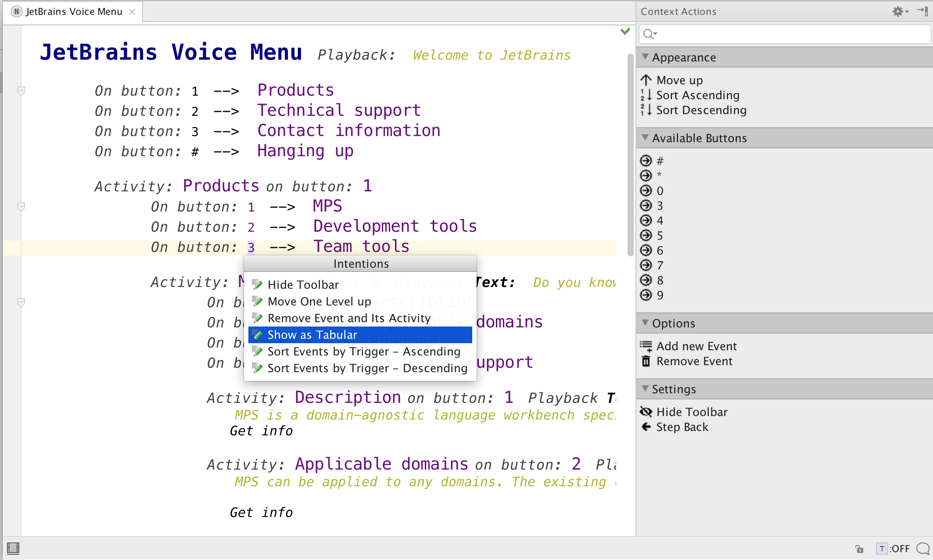Click the Sort Descending icon

pos(646,110)
